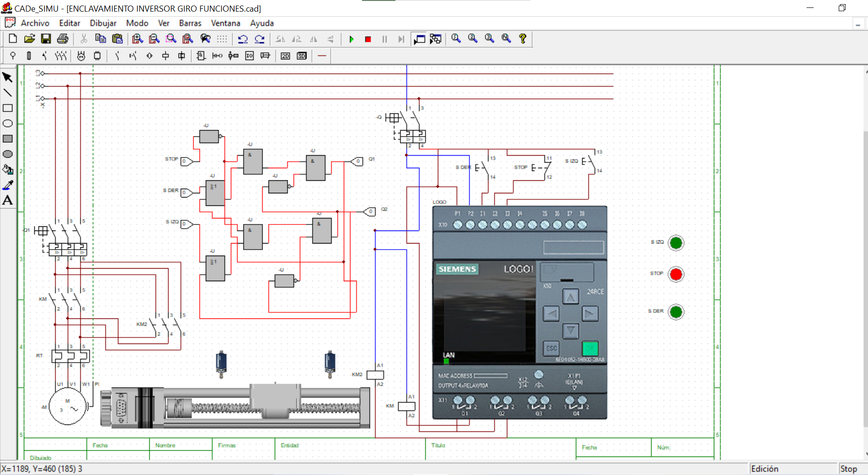
Task: Click the Undo arrow icon
Action: coord(243,39)
